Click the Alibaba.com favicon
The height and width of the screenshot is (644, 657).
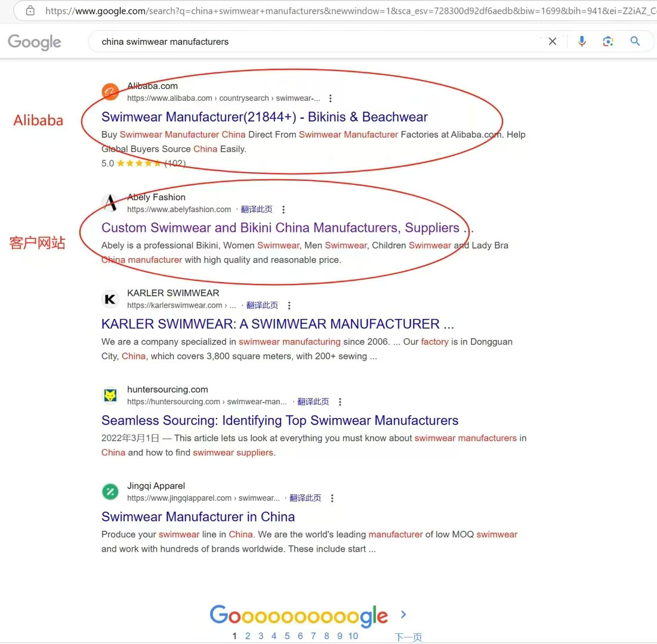click(x=110, y=92)
